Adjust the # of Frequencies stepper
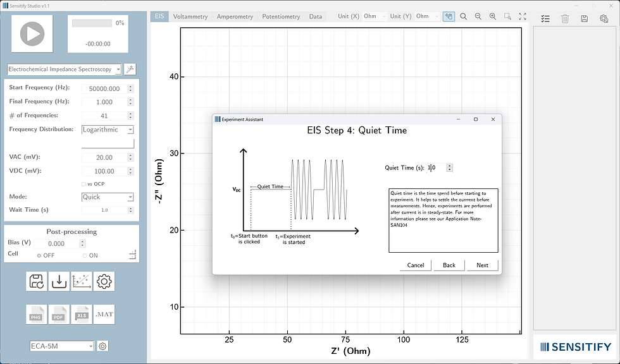This screenshot has width=620, height=364. point(130,116)
